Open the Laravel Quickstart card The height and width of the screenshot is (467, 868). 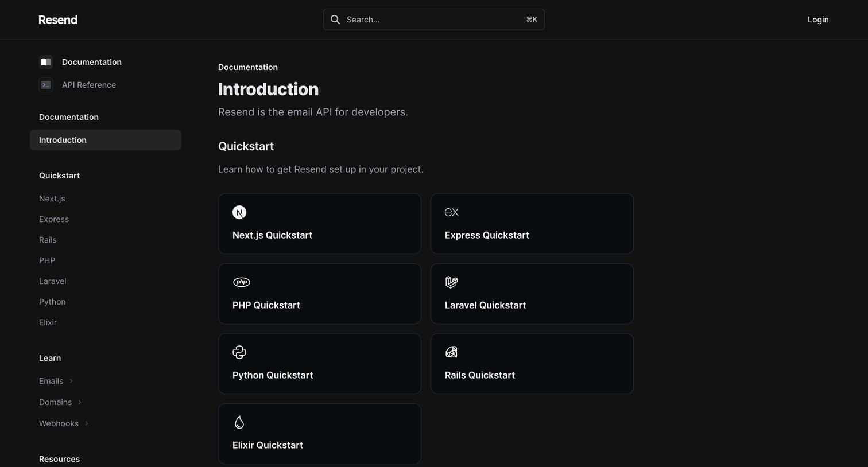tap(532, 294)
